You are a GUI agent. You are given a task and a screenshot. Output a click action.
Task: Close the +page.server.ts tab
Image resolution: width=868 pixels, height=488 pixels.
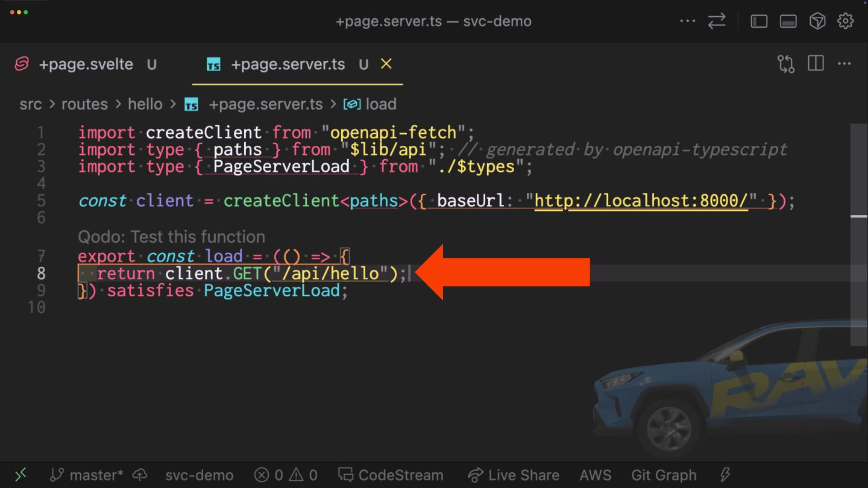coord(386,64)
